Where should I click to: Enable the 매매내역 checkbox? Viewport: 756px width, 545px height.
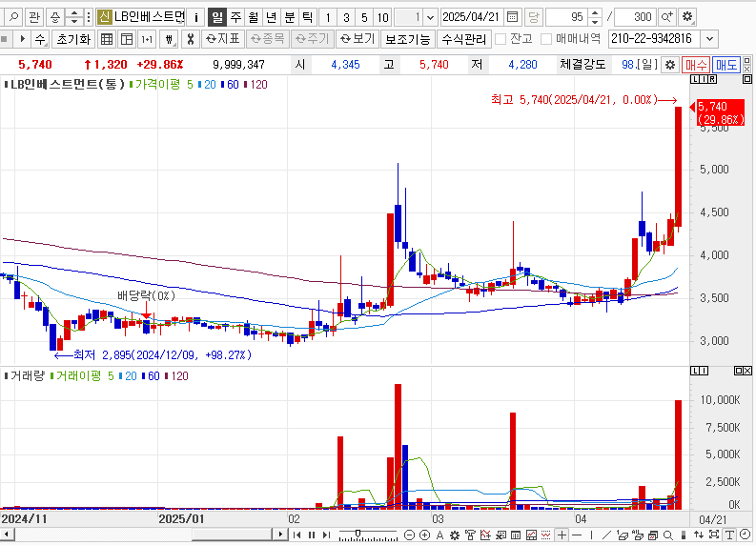[x=546, y=39]
